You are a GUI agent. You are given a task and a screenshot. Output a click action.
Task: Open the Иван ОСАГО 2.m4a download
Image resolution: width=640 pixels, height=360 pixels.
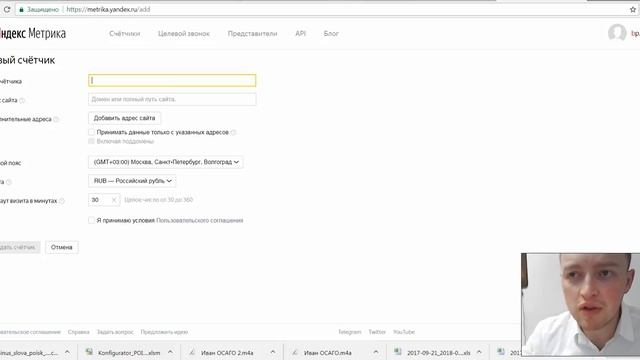coord(227,353)
